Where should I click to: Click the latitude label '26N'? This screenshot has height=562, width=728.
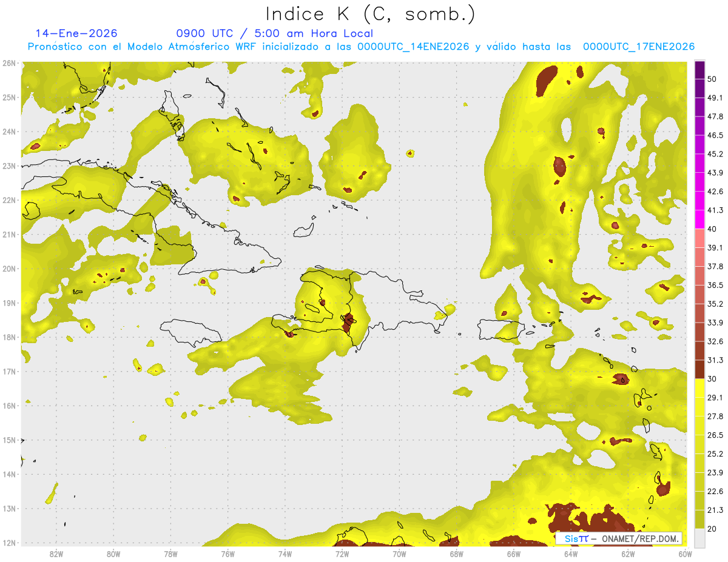pos(9,63)
